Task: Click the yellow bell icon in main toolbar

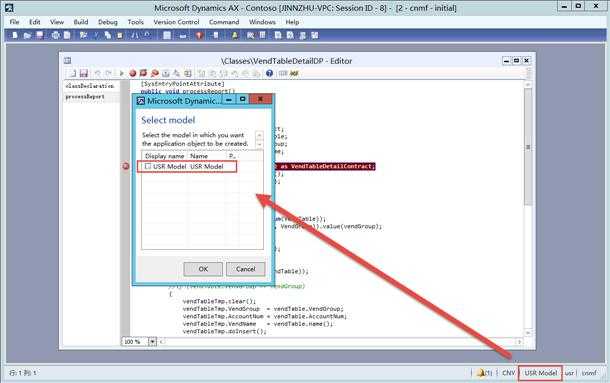Action: 235,35
